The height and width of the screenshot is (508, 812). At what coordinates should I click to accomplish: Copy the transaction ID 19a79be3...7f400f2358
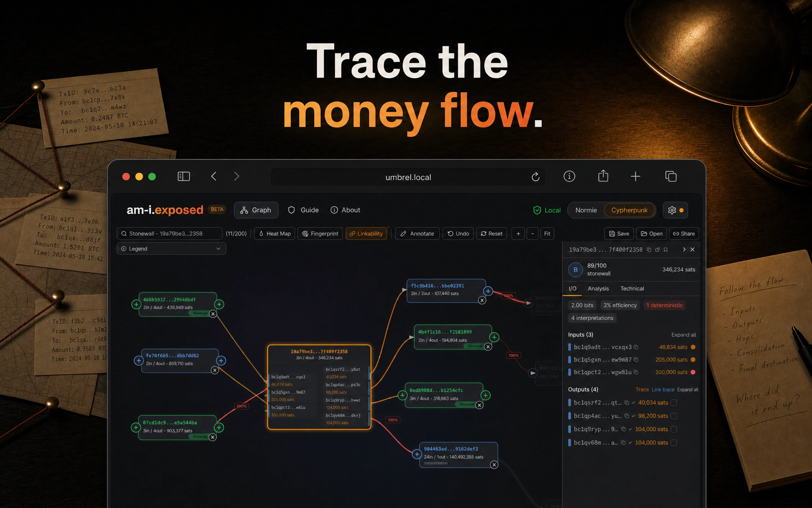coord(649,249)
